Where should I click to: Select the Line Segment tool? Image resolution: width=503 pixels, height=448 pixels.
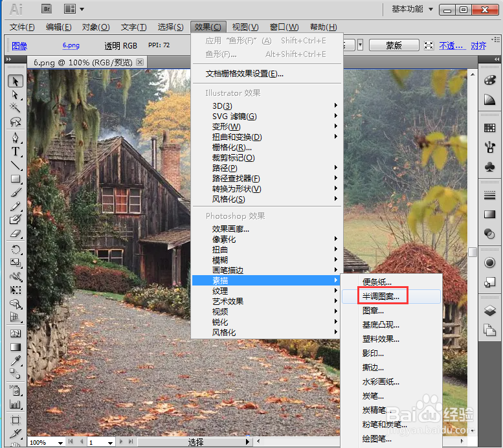coord(15,165)
